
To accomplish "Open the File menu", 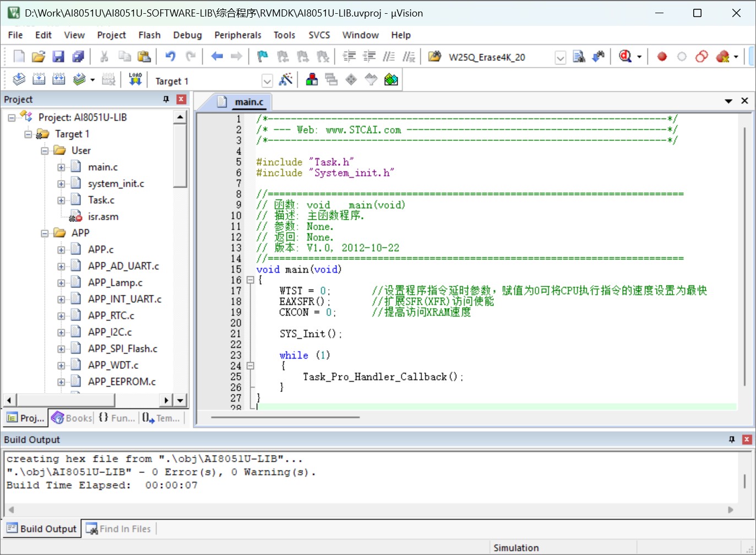I will pos(15,35).
